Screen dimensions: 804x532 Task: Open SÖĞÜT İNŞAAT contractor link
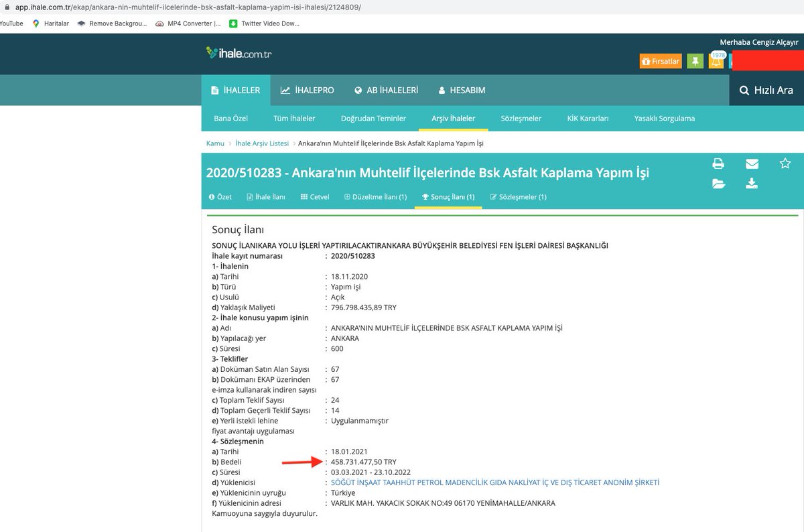(x=496, y=482)
